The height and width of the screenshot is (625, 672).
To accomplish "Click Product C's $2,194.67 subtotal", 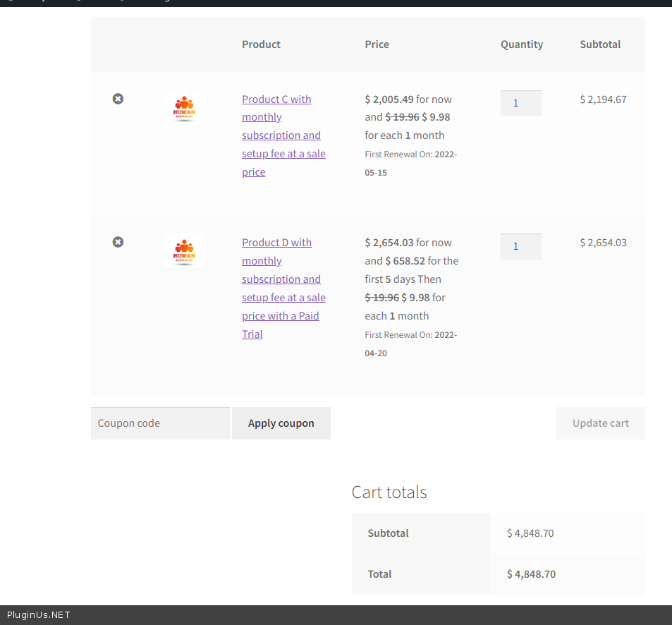I will [603, 99].
